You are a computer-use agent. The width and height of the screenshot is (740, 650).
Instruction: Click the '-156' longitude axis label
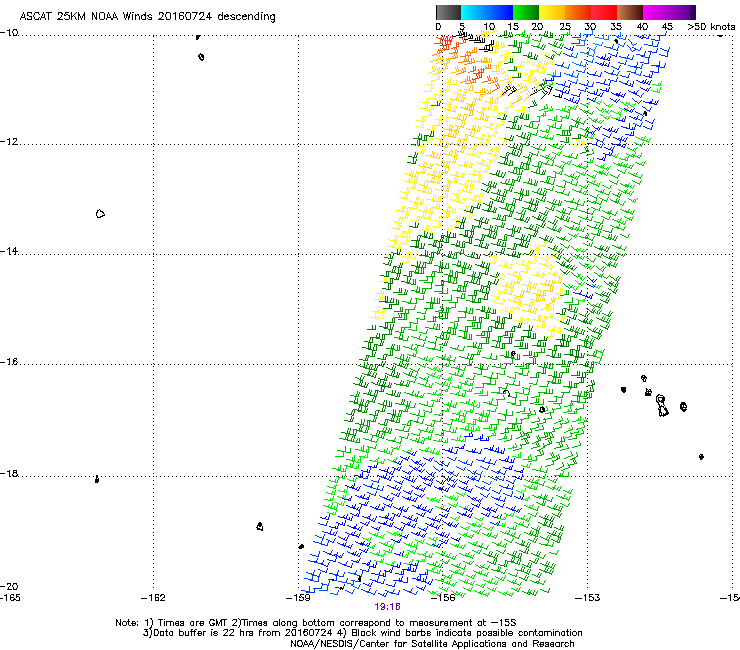point(443,598)
